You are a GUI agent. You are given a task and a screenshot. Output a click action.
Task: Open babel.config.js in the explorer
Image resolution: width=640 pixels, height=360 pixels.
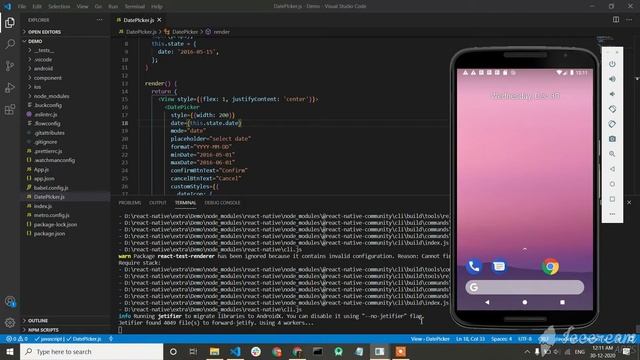[51, 188]
